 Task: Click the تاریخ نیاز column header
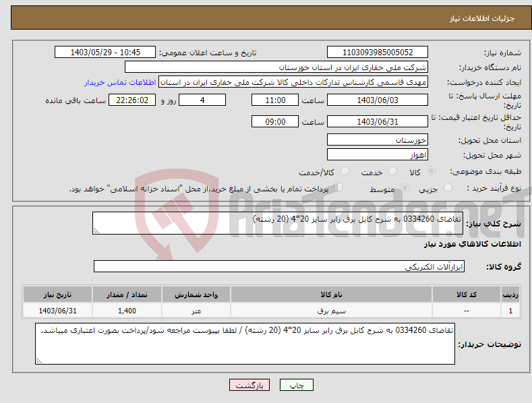58,294
